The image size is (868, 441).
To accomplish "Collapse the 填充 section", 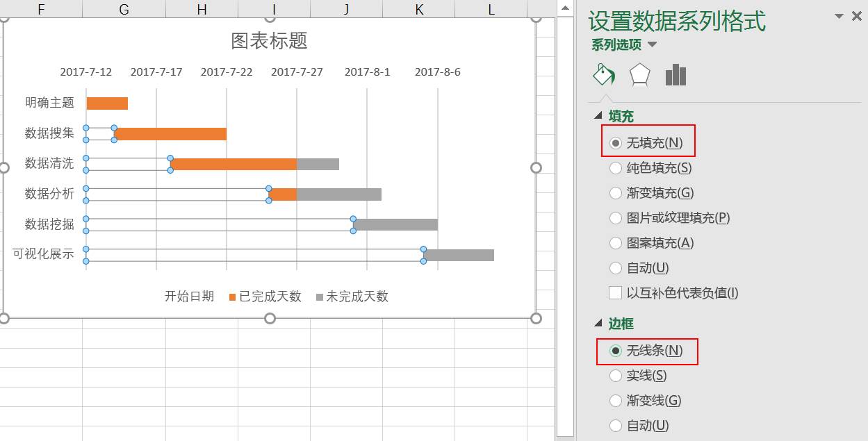I will tap(598, 116).
